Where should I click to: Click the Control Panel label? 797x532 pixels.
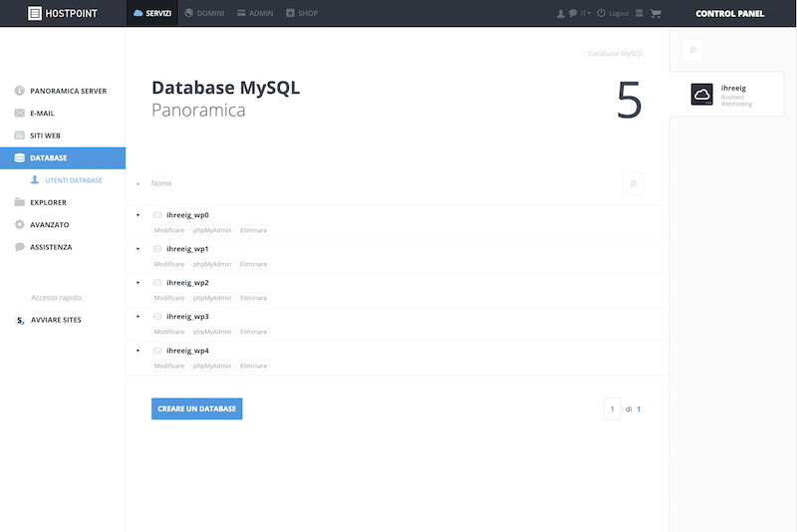(729, 14)
